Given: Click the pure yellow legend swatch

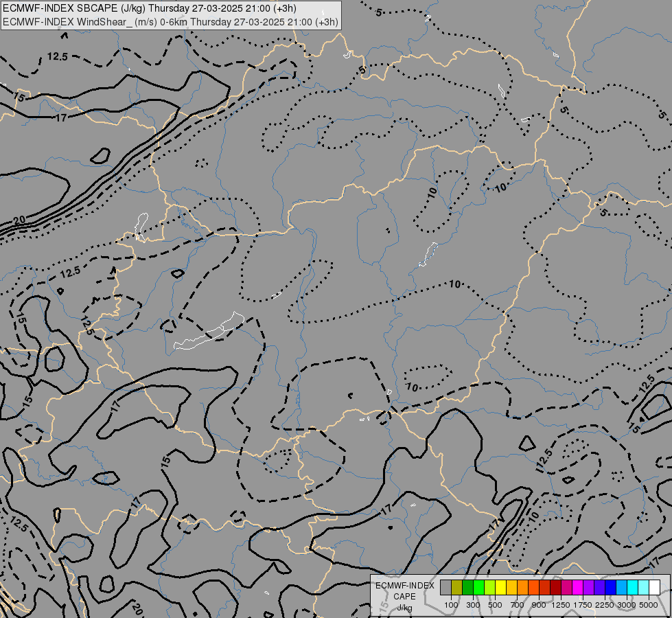Looking at the screenshot, I should pyautogui.click(x=500, y=587).
